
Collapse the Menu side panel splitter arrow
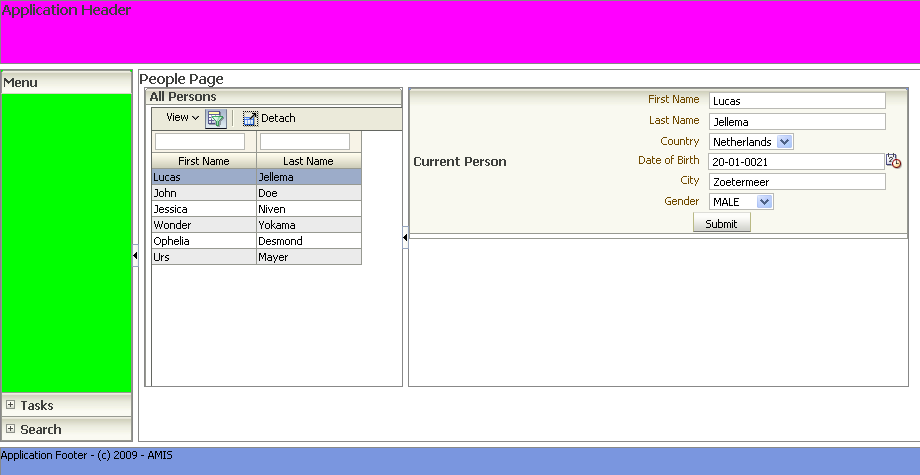135,256
